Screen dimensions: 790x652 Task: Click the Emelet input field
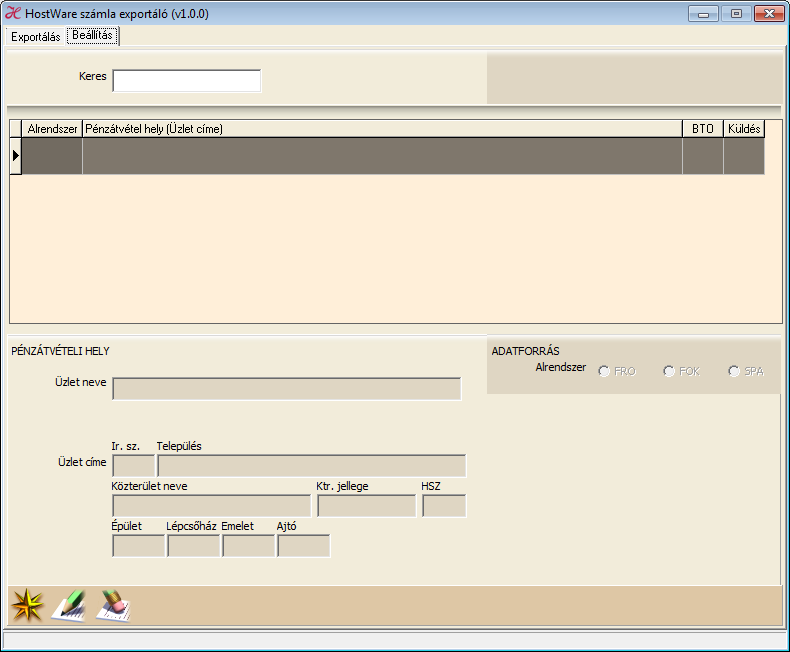point(249,546)
